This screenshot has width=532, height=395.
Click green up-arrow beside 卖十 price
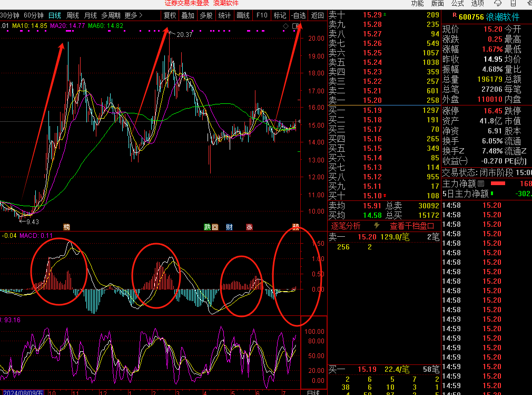pos(385,15)
